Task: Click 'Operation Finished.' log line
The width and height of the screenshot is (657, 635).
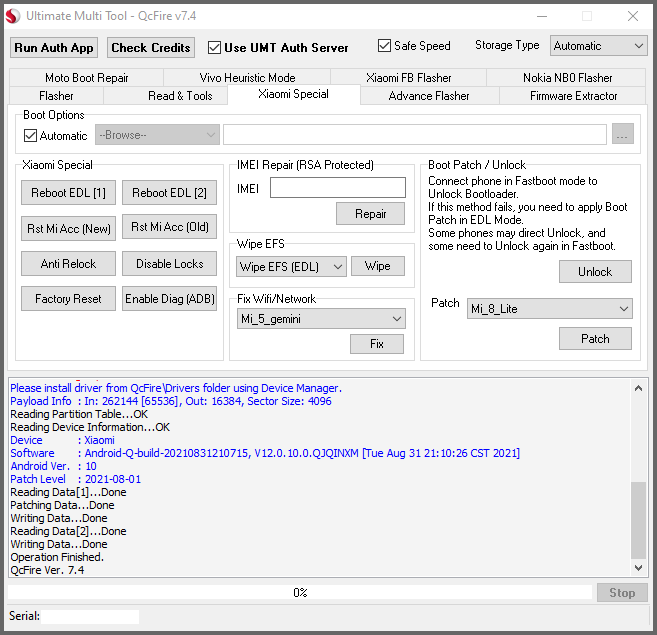Action: tap(57, 557)
